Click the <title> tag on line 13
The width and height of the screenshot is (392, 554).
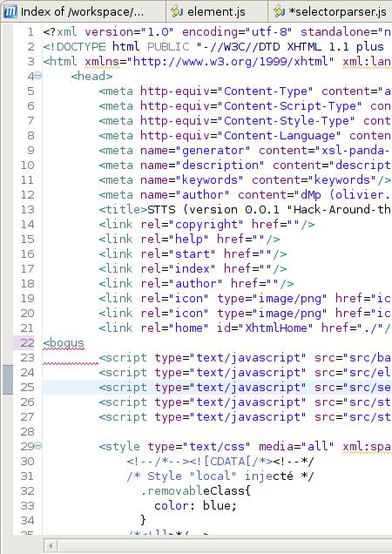tap(123, 210)
